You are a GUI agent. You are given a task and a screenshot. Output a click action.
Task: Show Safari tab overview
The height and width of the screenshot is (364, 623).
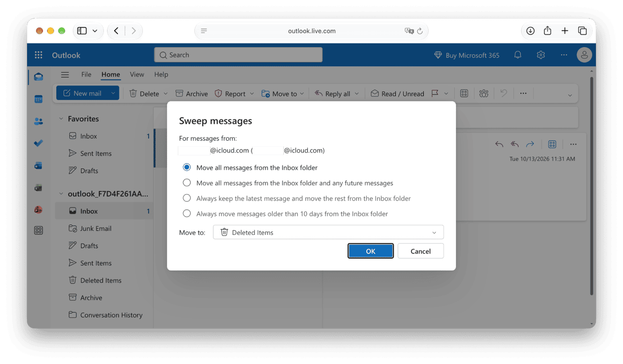click(583, 31)
